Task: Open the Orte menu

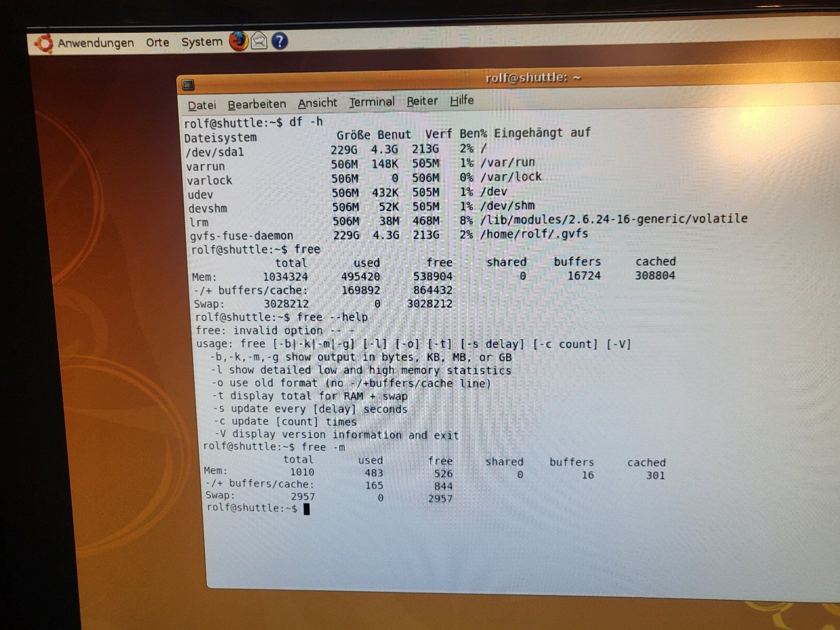Action: (157, 42)
